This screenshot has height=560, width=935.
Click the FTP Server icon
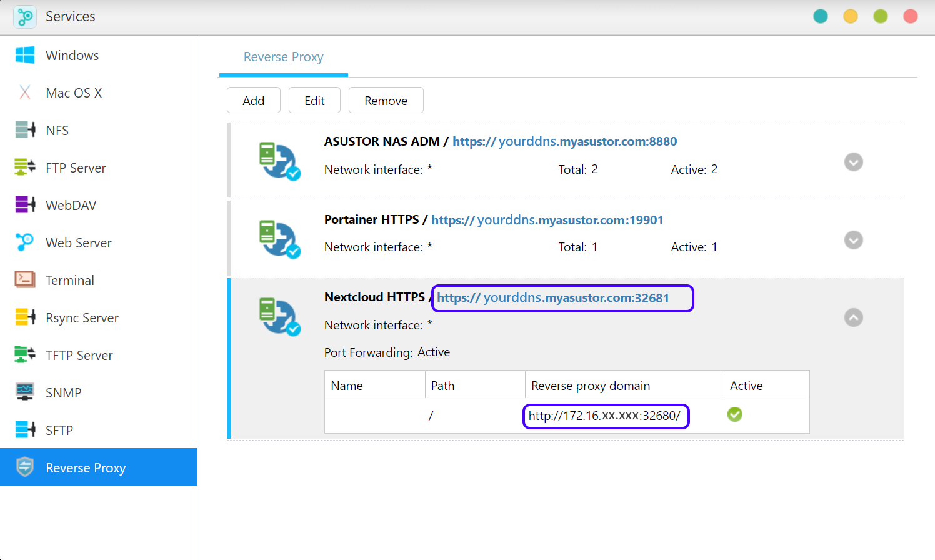tap(25, 167)
